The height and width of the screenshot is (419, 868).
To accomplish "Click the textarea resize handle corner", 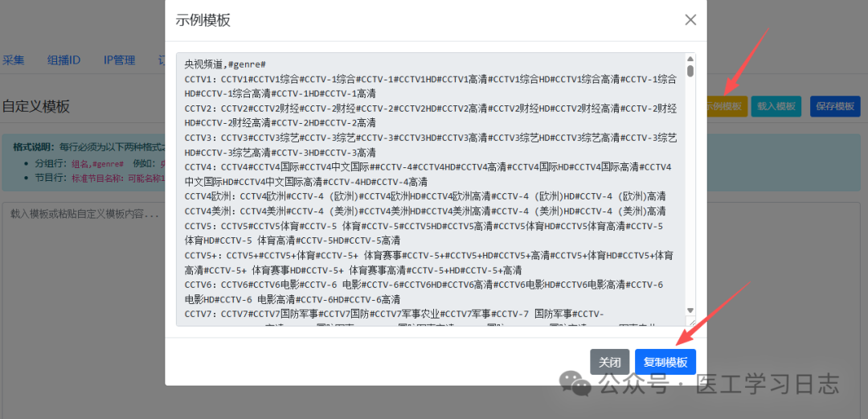I will pos(690,321).
